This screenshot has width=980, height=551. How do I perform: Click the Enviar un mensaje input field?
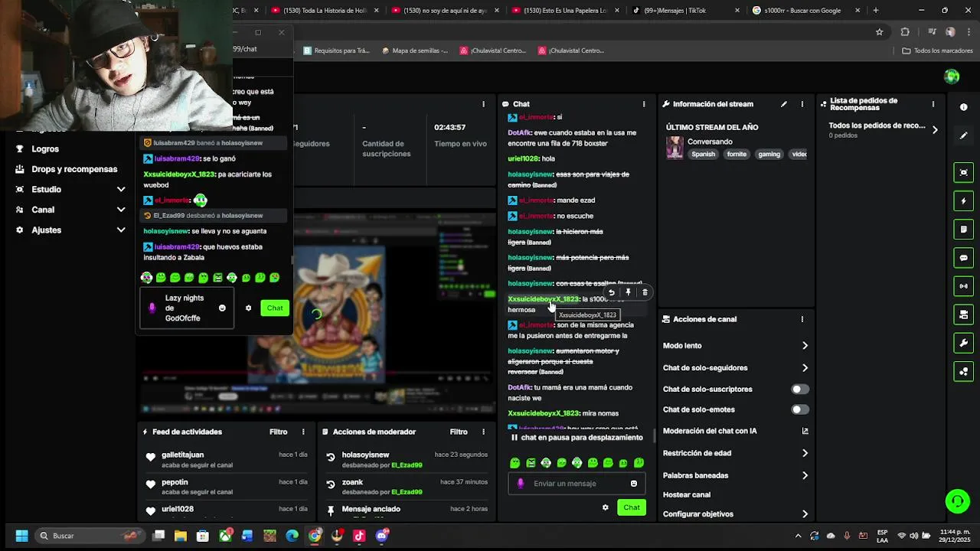(575, 484)
